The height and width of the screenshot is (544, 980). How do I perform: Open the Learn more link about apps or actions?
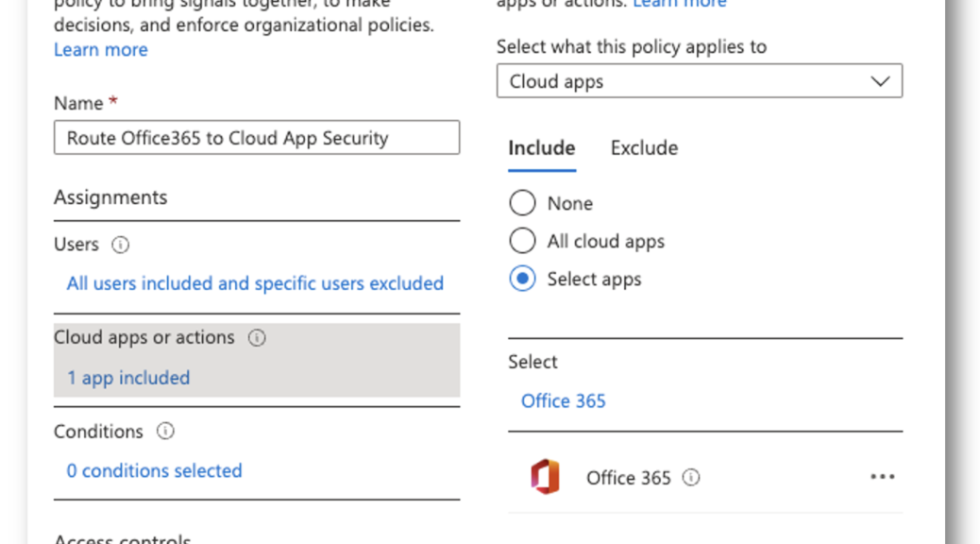click(x=680, y=4)
